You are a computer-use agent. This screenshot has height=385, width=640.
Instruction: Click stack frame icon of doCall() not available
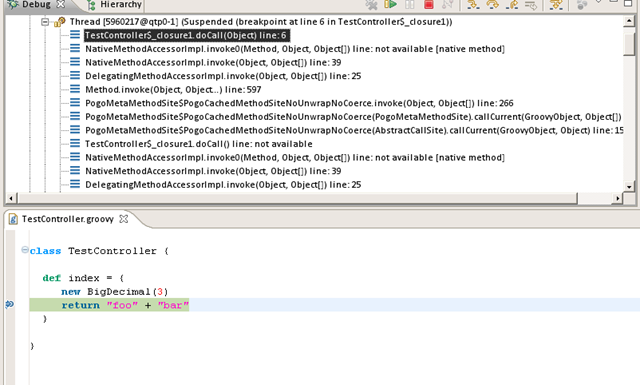tap(75, 143)
